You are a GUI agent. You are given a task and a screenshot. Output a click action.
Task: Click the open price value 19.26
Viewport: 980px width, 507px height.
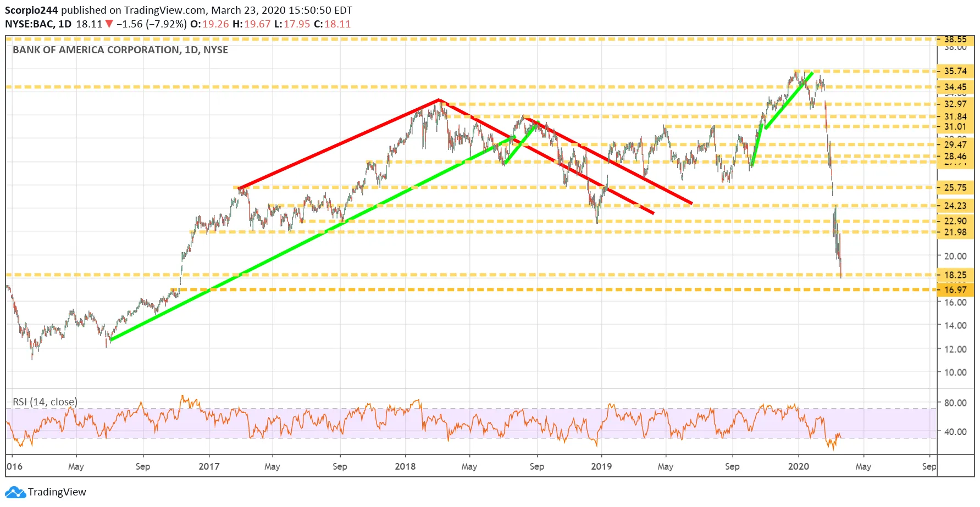pos(215,24)
